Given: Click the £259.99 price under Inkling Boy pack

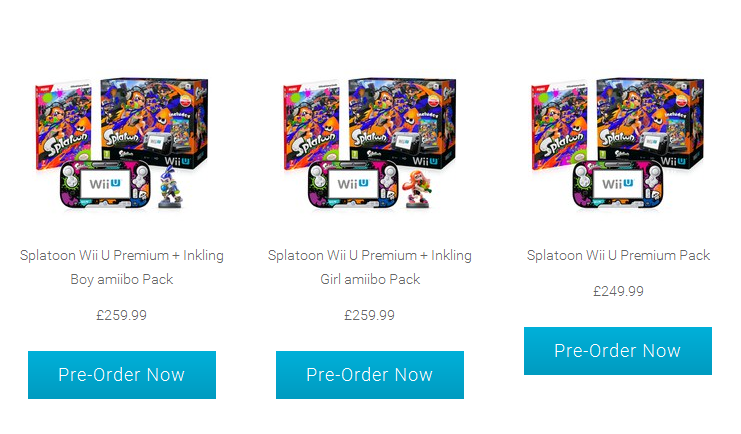Looking at the screenshot, I should tap(122, 315).
